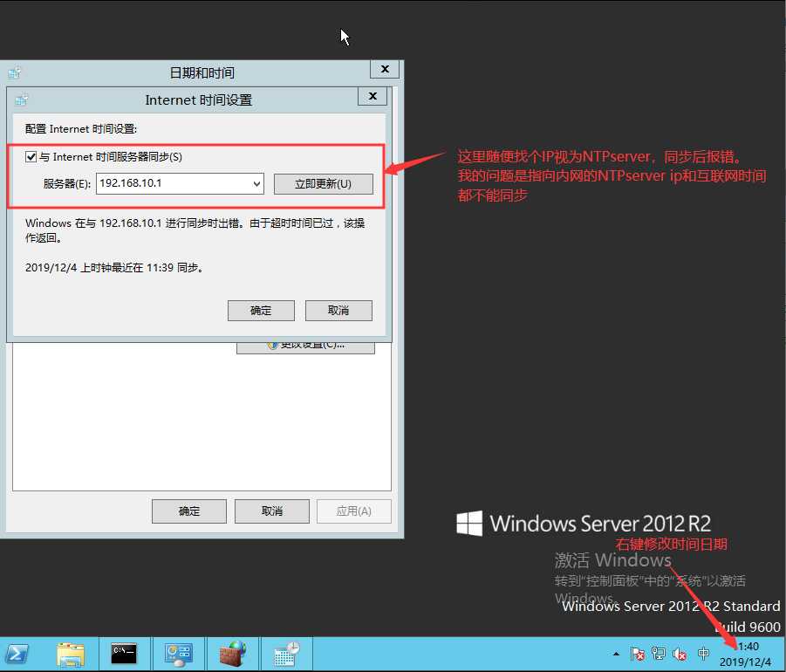The width and height of the screenshot is (786, 672).
Task: Uncheck sync with Internet time server
Action: coord(31,157)
